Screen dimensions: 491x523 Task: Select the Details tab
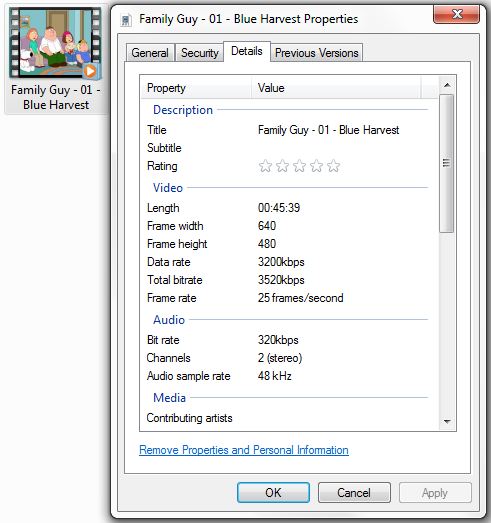pyautogui.click(x=247, y=51)
